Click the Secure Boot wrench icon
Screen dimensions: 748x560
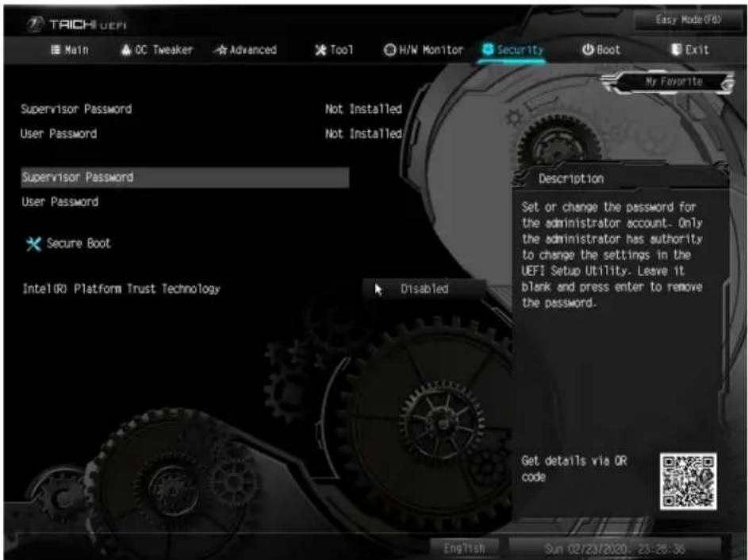[33, 244]
